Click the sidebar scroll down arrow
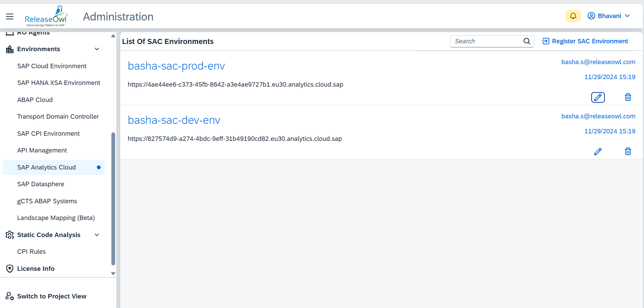644x308 pixels. pyautogui.click(x=113, y=274)
